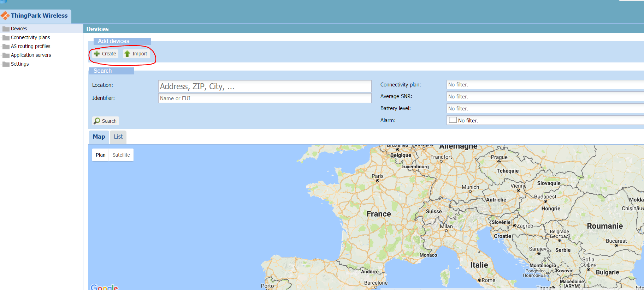Switch to the List tab

point(118,137)
